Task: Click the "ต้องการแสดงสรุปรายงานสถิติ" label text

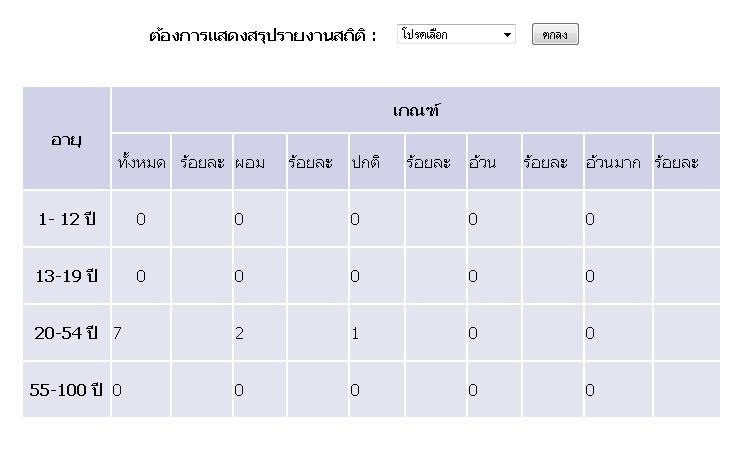Action: point(262,36)
